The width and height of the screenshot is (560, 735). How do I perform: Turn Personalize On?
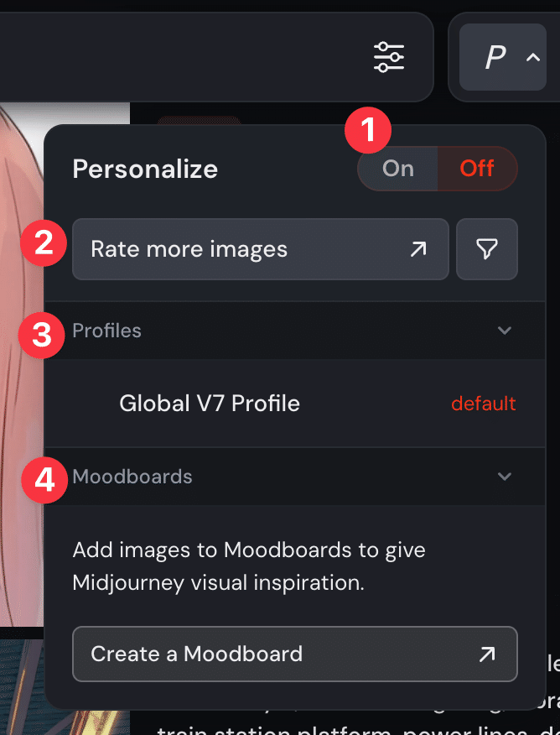[x=398, y=169]
